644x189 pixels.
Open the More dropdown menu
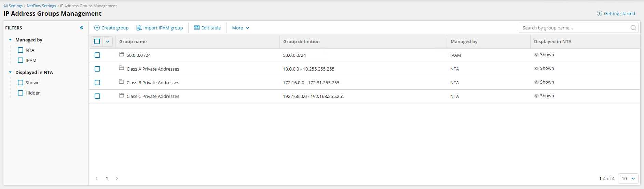pyautogui.click(x=240, y=28)
